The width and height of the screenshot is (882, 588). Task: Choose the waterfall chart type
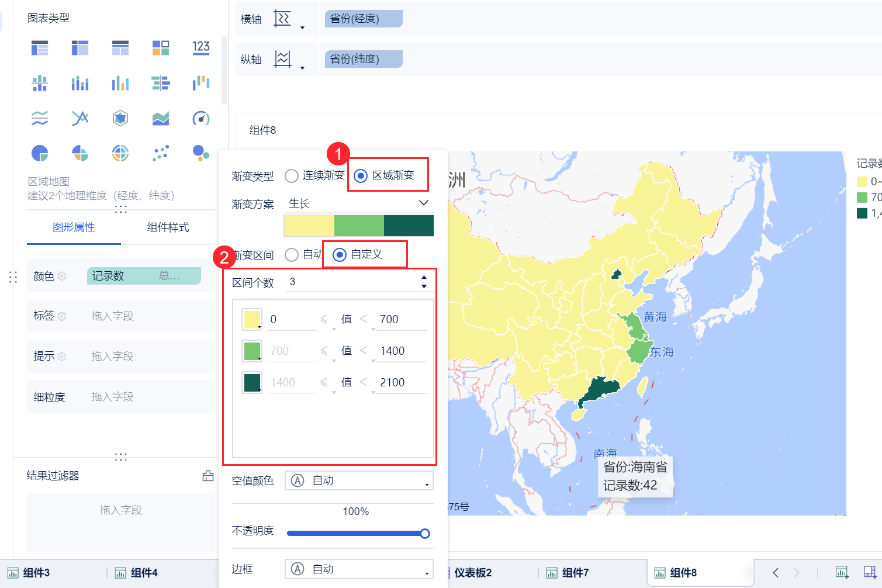pos(201,84)
